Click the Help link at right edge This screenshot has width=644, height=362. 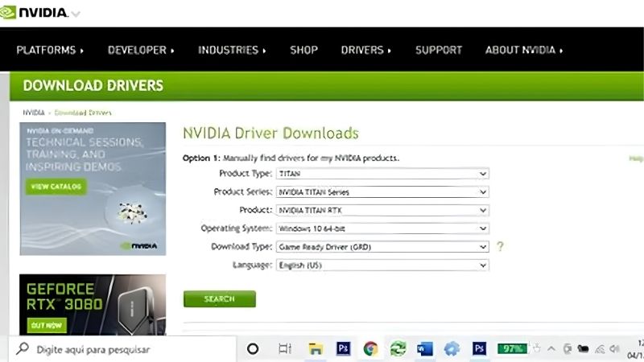pyautogui.click(x=636, y=158)
